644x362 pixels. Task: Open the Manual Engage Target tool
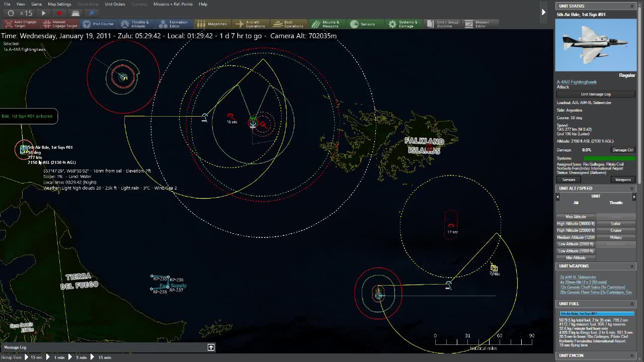60,24
